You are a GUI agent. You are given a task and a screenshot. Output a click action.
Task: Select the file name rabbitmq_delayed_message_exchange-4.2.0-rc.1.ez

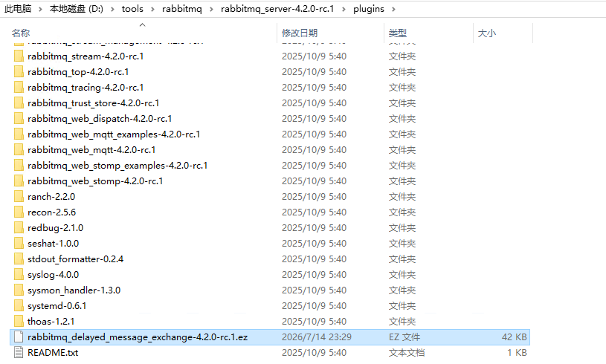tap(138, 337)
